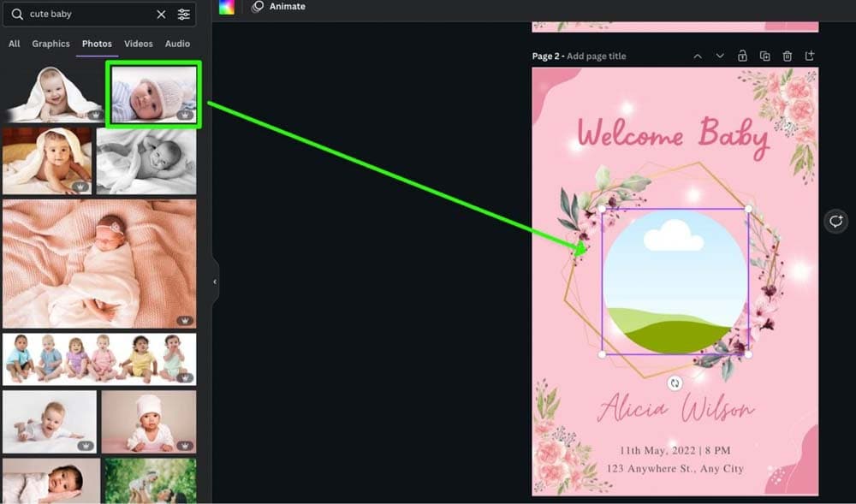Select the highlighted baby in white hat photo
Viewport: 856px width, 504px height.
[x=153, y=93]
